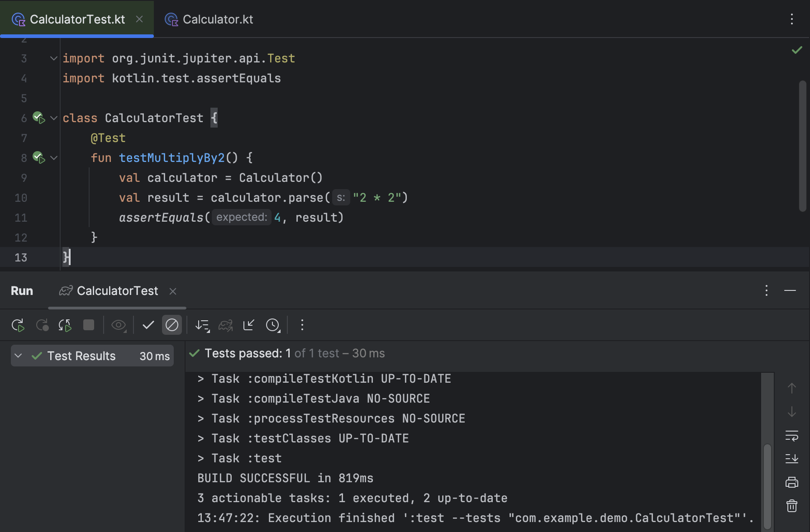Toggle the Show Passed tests checkmark
810x532 pixels.
pyautogui.click(x=148, y=325)
